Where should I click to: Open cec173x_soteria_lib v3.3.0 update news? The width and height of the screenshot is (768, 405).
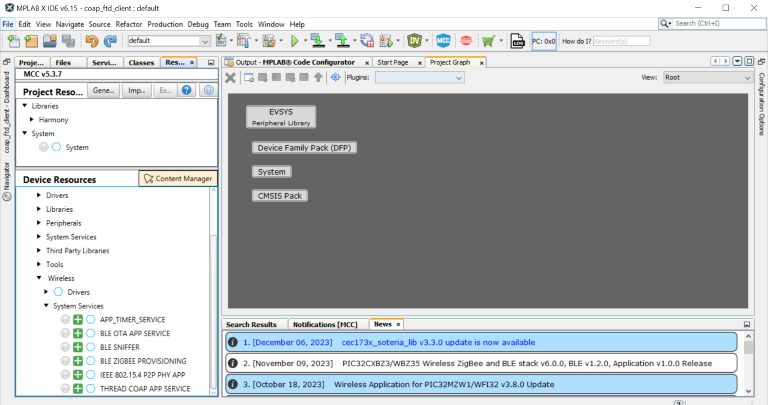pyautogui.click(x=481, y=342)
